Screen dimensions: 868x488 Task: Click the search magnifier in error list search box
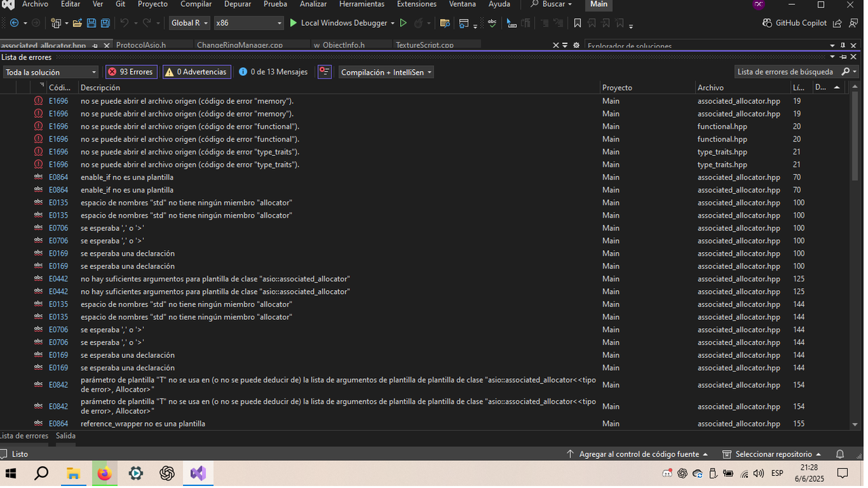pos(846,72)
